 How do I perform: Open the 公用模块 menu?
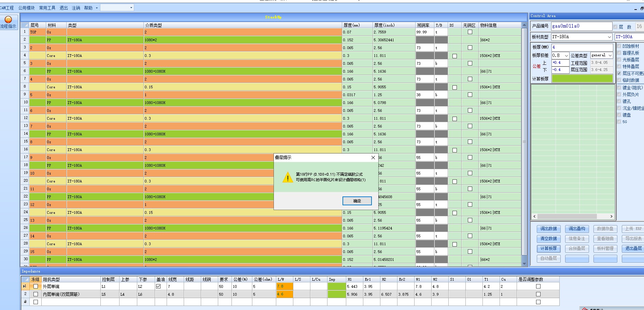click(26, 8)
